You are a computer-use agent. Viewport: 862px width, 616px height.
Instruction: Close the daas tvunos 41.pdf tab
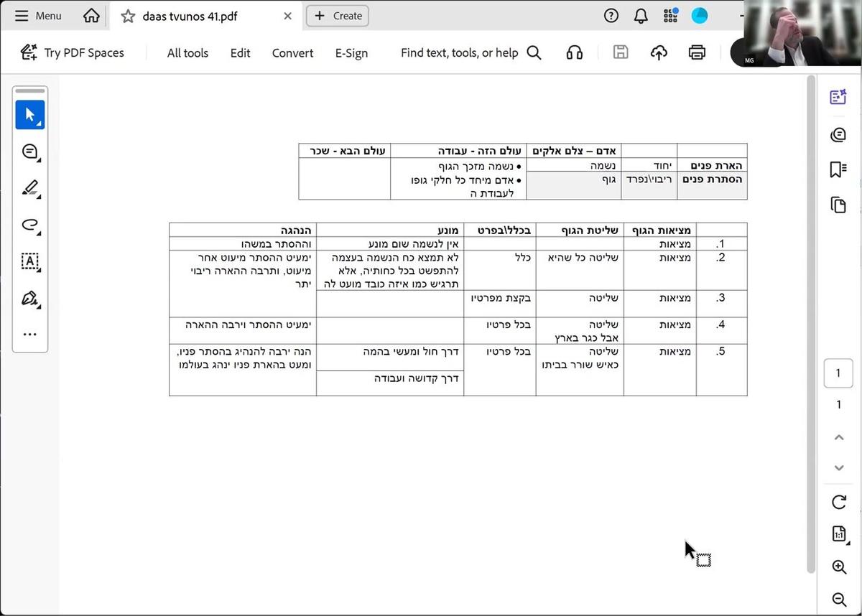[x=287, y=16]
